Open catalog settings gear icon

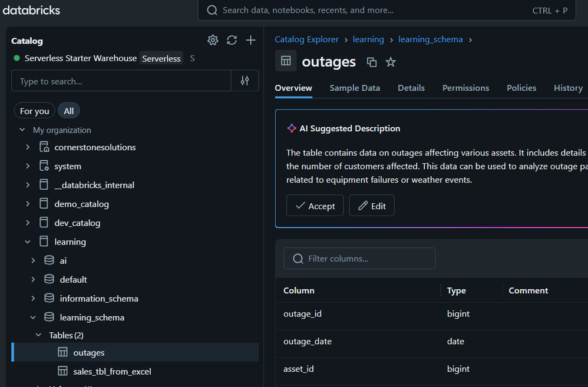(x=213, y=40)
